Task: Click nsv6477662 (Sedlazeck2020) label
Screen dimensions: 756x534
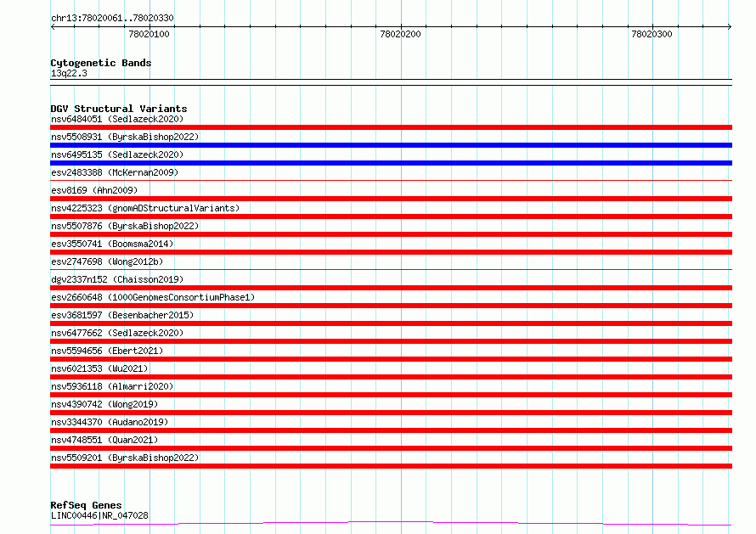Action: click(x=117, y=333)
